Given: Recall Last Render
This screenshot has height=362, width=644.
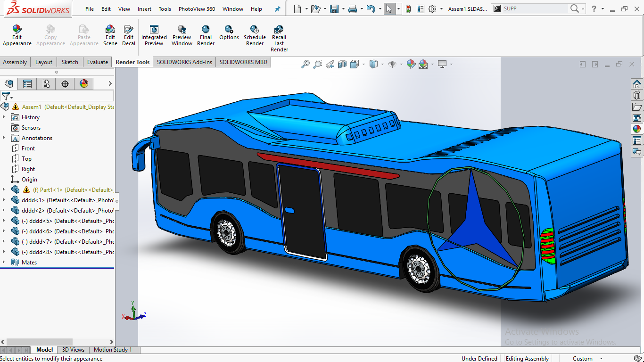Looking at the screenshot, I should tap(279, 38).
